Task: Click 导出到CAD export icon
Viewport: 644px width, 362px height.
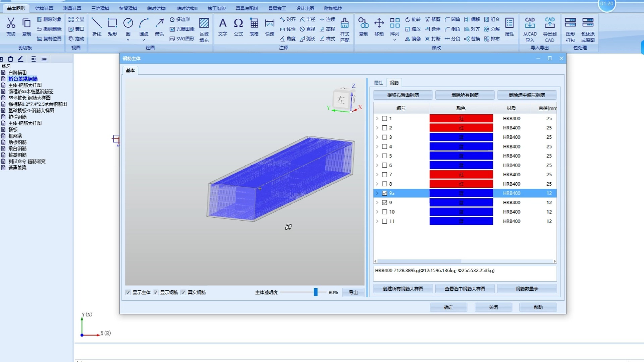Action: click(550, 29)
